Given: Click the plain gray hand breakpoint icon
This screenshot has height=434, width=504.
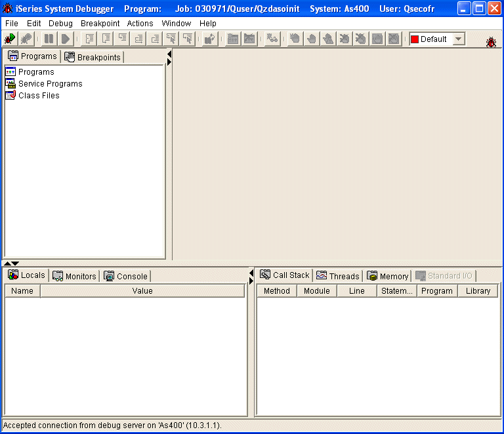Looking at the screenshot, I should (312, 39).
